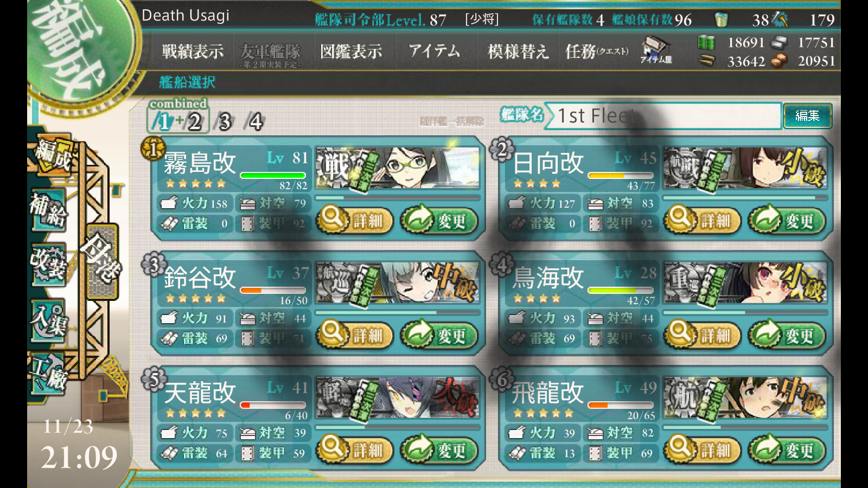Open the 補給 resupply sidebar icon
The width and height of the screenshot is (868, 488).
click(x=48, y=210)
